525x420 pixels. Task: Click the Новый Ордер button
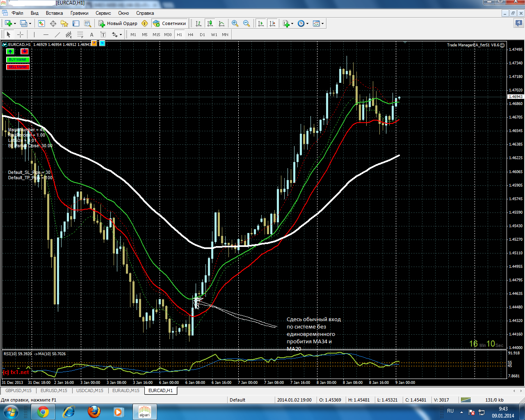click(118, 23)
